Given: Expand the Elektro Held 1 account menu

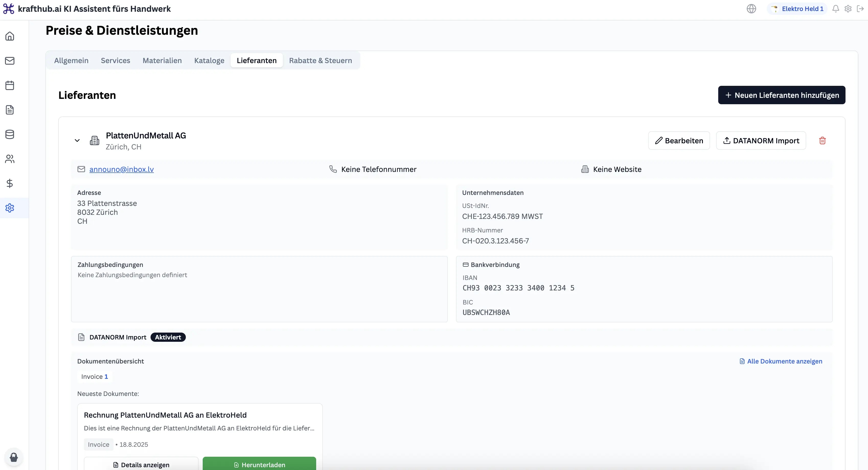Looking at the screenshot, I should tap(797, 8).
